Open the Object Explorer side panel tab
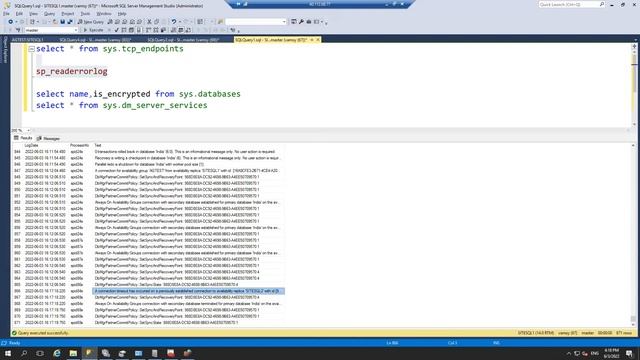The width and height of the screenshot is (640, 360). [5, 50]
